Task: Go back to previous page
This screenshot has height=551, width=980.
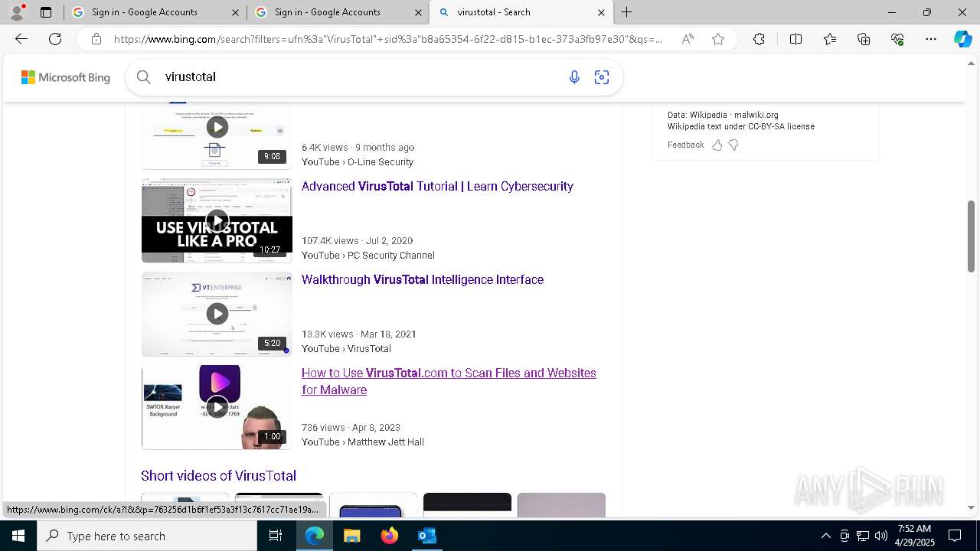Action: click(21, 39)
